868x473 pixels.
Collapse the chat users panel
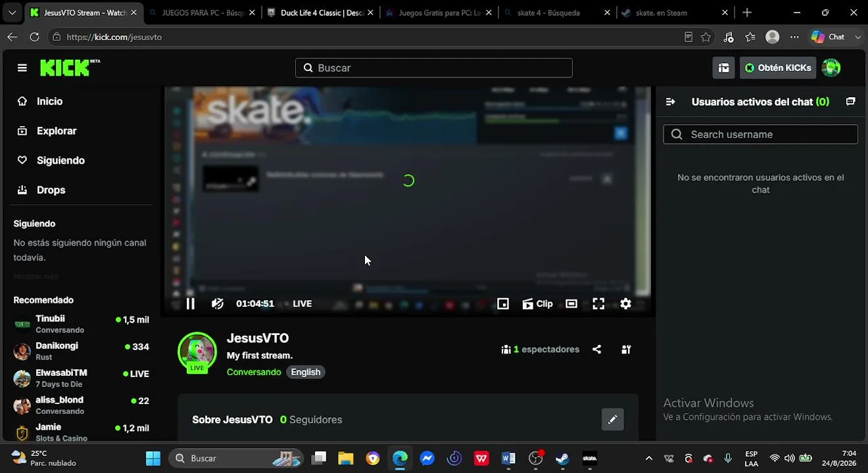tap(670, 102)
